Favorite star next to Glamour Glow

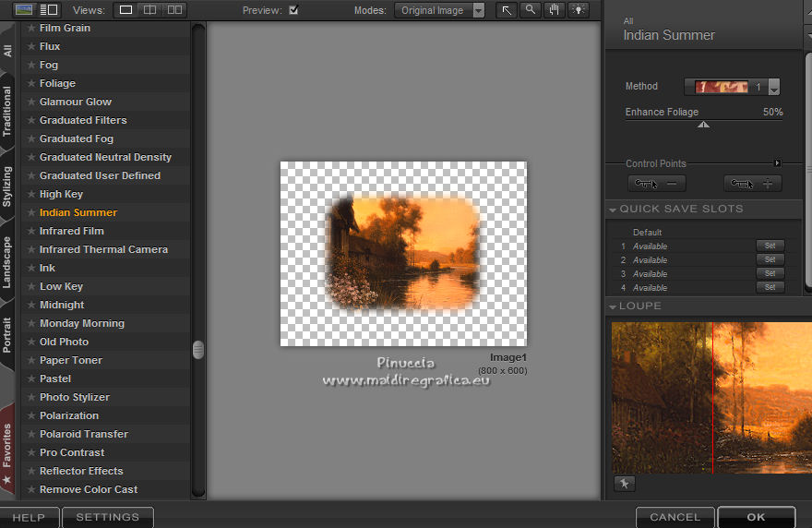click(31, 102)
